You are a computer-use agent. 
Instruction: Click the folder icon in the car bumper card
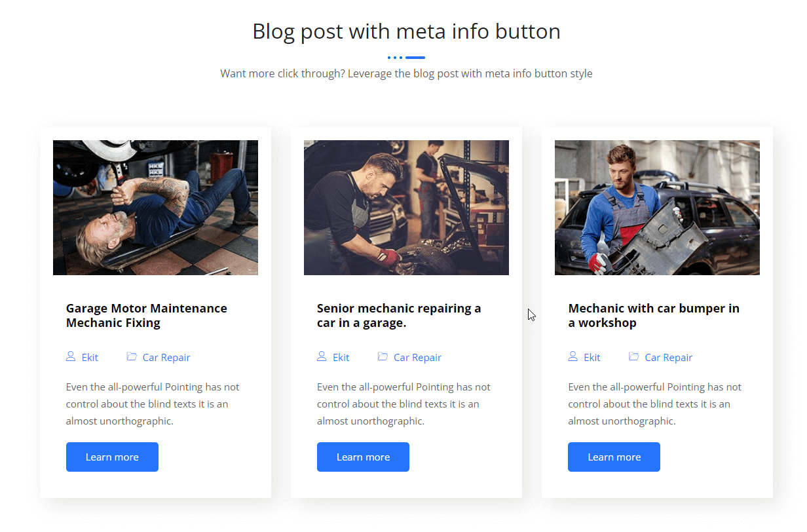click(633, 356)
